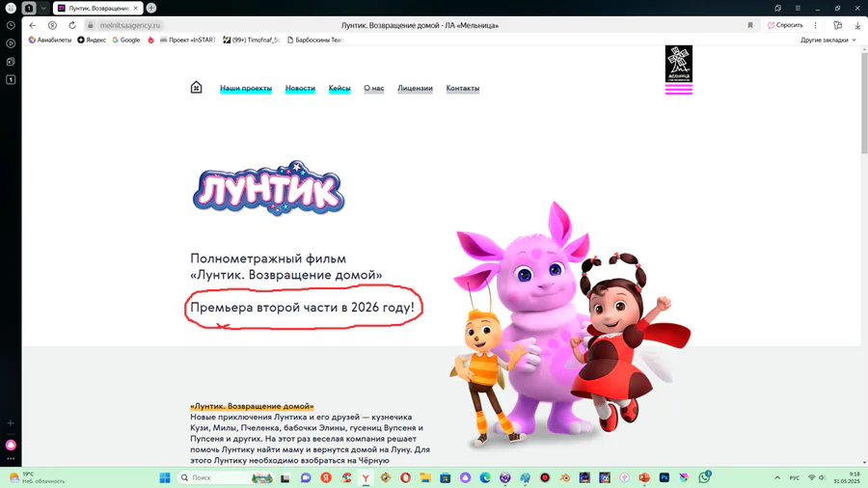This screenshot has width=868, height=488.
Task: Open Лицензии menu item
Action: (x=415, y=88)
